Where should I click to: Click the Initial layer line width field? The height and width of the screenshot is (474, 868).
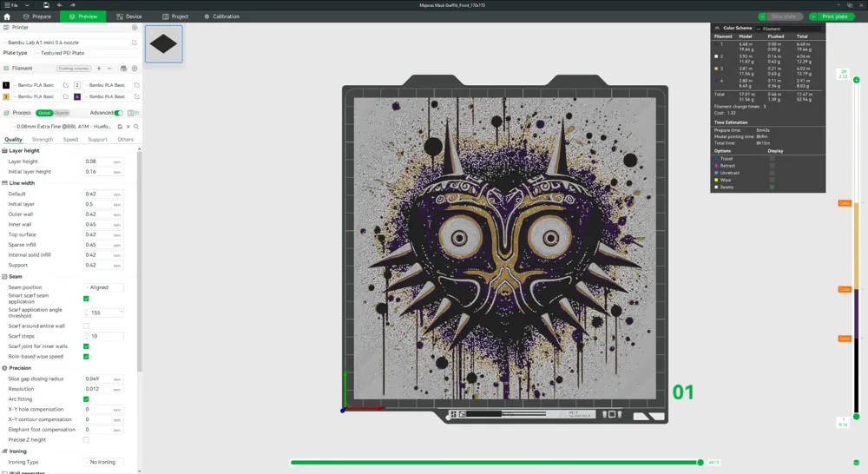pos(103,204)
